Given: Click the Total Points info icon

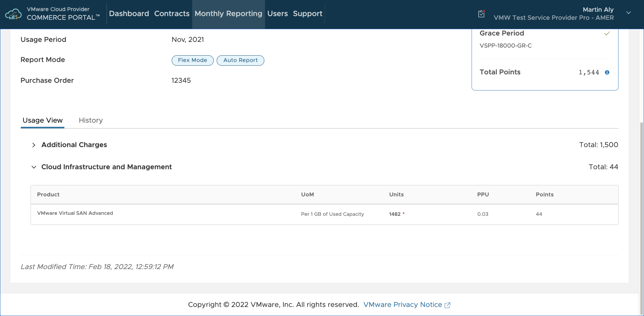Looking at the screenshot, I should [607, 72].
